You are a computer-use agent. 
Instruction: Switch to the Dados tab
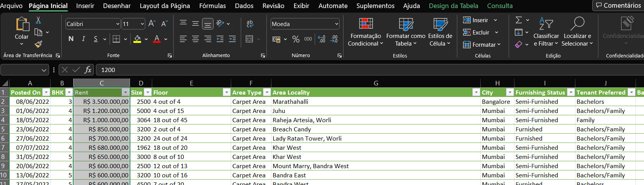[244, 6]
